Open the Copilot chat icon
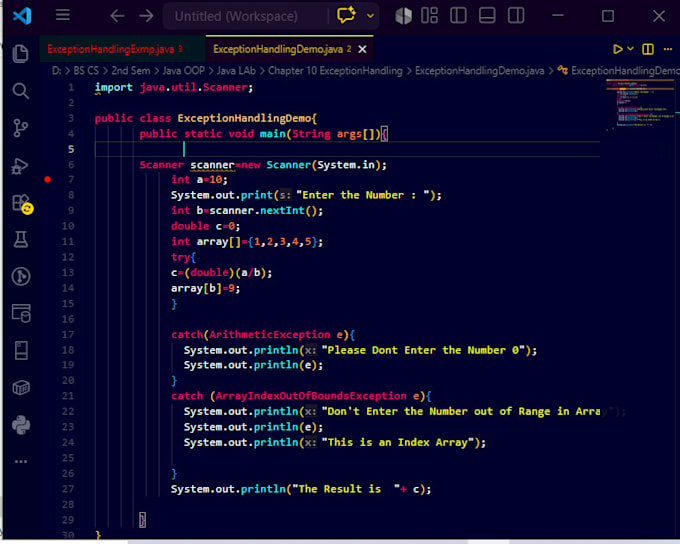 (347, 16)
